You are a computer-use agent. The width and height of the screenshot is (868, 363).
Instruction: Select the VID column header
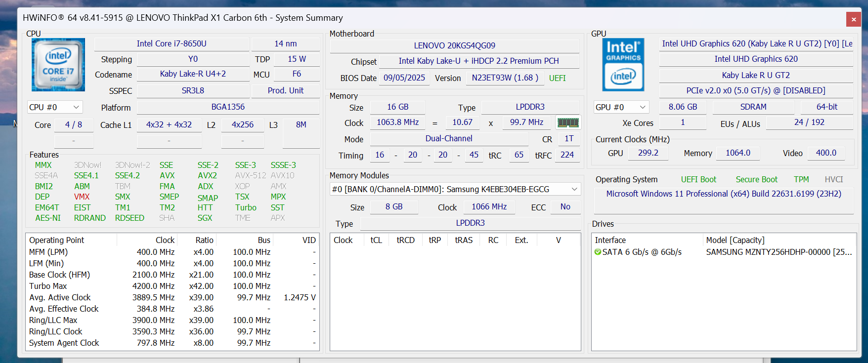point(296,240)
